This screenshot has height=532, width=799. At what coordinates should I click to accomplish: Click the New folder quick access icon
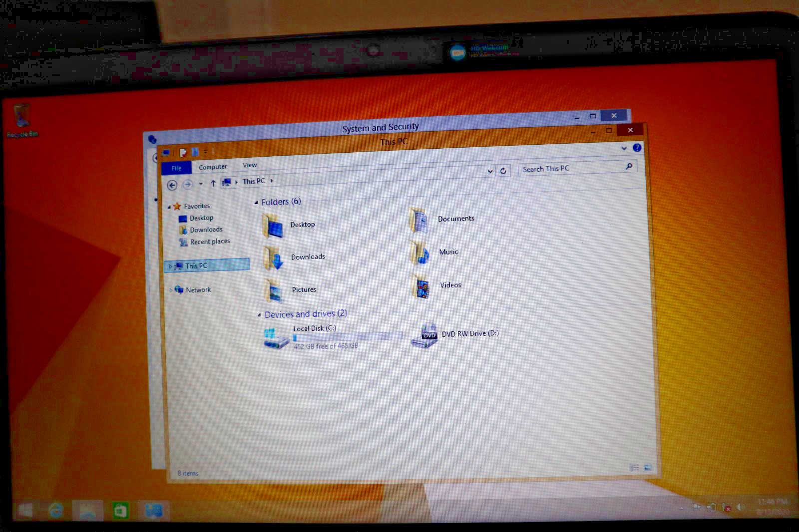(195, 152)
